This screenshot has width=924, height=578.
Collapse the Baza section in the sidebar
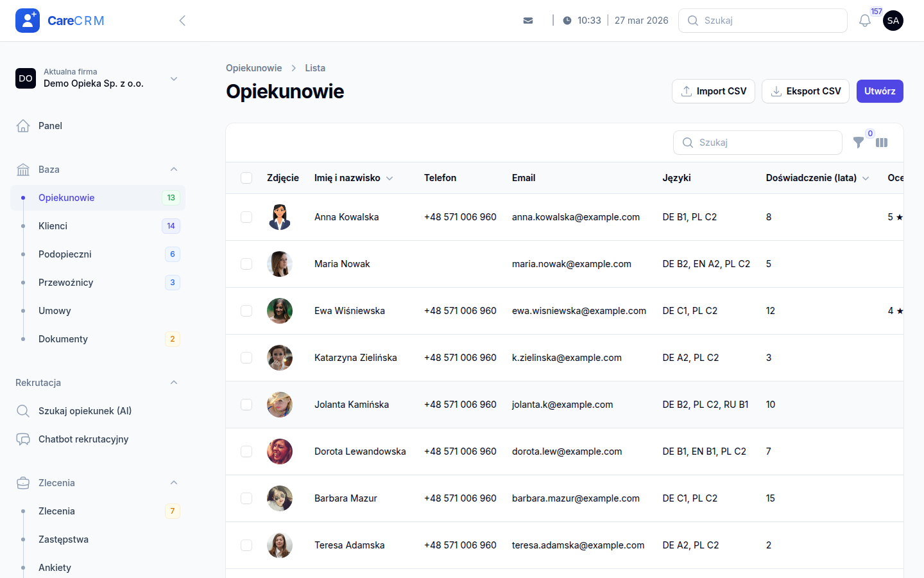(x=173, y=169)
